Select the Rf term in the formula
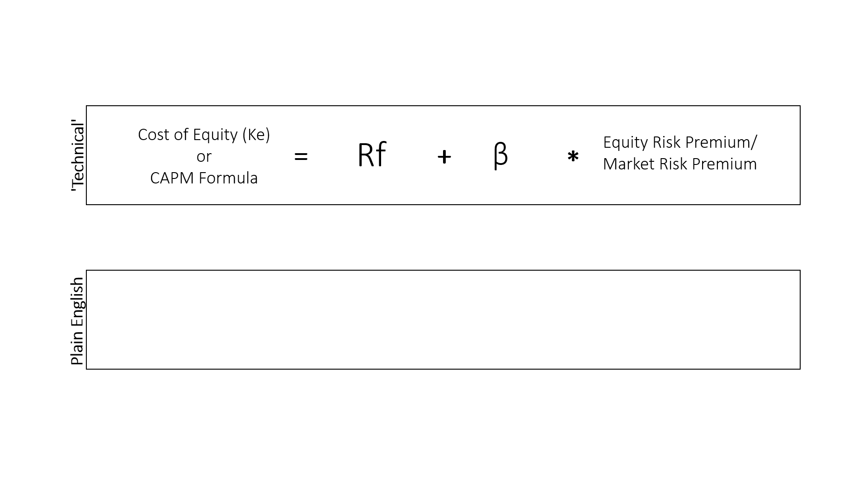 coord(372,155)
